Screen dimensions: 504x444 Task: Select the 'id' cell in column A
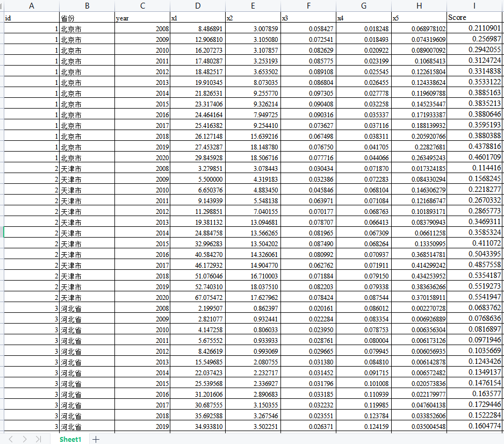tap(31, 18)
